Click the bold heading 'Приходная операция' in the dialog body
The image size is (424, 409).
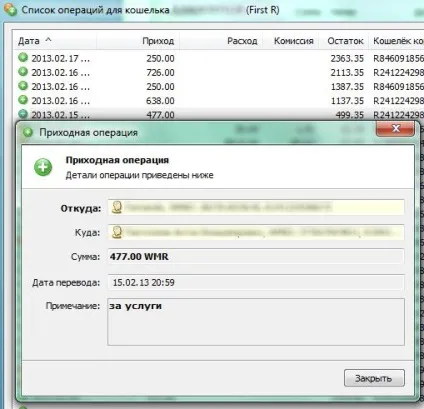(x=117, y=160)
